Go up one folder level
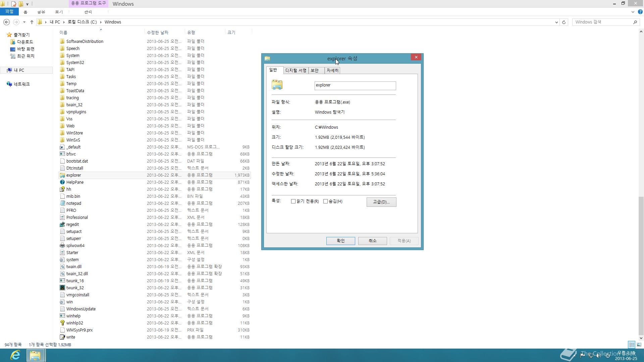This screenshot has height=362, width=644. click(32, 22)
